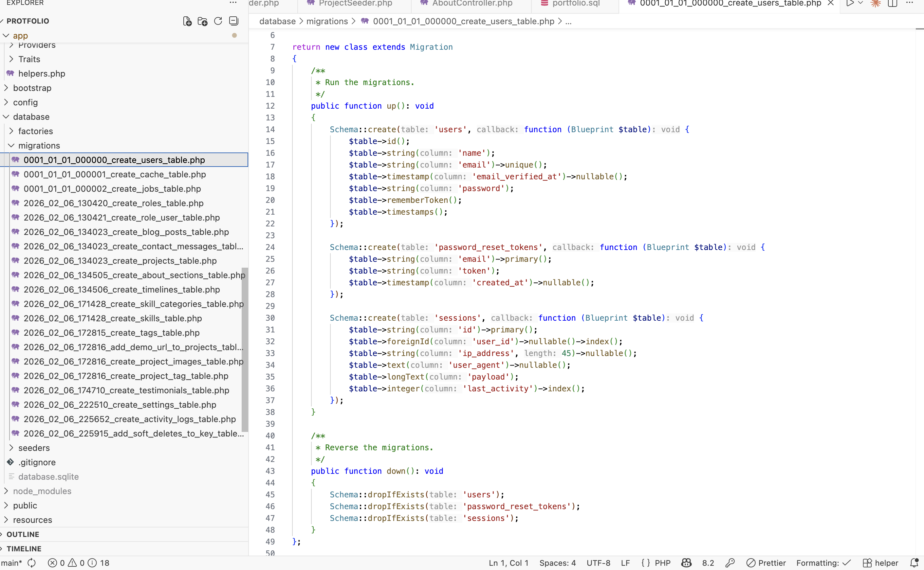Collapse all folders in Explorer

(x=234, y=21)
